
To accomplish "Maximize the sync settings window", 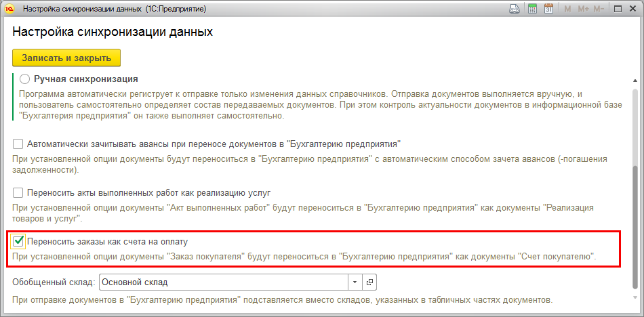I will pyautogui.click(x=618, y=9).
